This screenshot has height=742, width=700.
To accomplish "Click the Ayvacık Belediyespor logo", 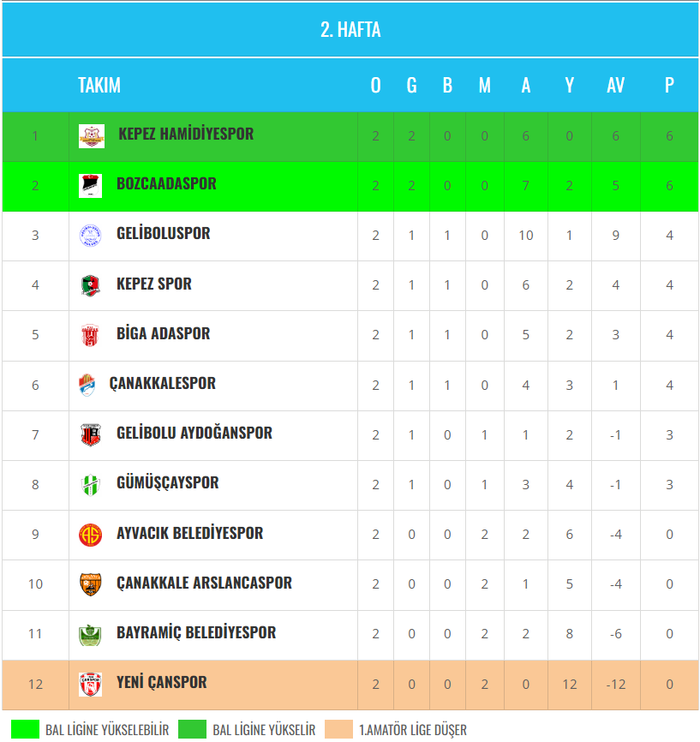I will tap(90, 534).
